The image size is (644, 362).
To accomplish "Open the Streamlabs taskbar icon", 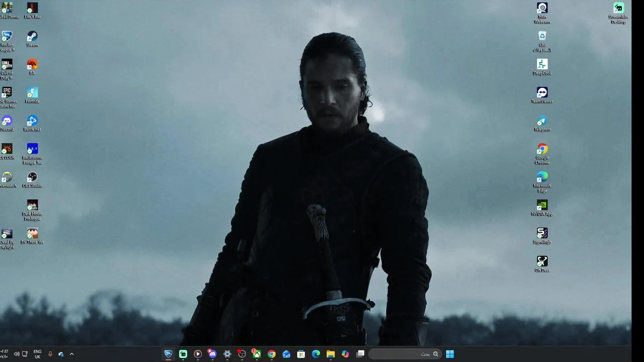I will coord(183,354).
